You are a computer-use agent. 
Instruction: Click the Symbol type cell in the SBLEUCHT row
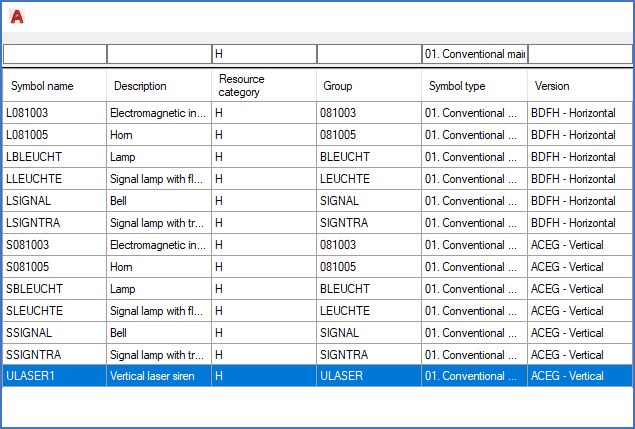pyautogui.click(x=475, y=289)
